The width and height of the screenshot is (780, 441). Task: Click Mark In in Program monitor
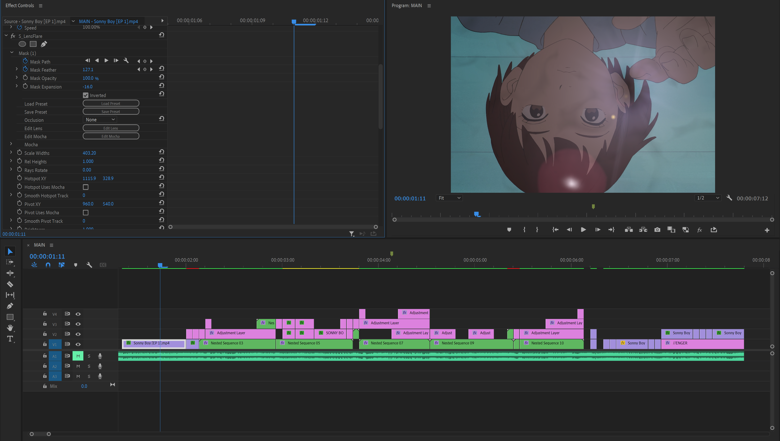(x=524, y=230)
